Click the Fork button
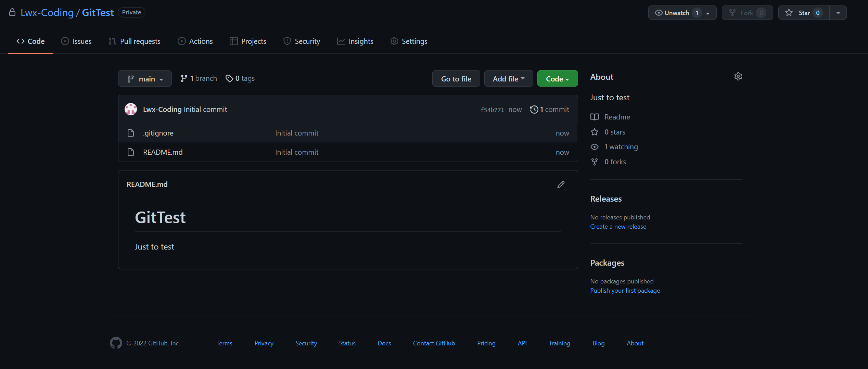 point(747,13)
